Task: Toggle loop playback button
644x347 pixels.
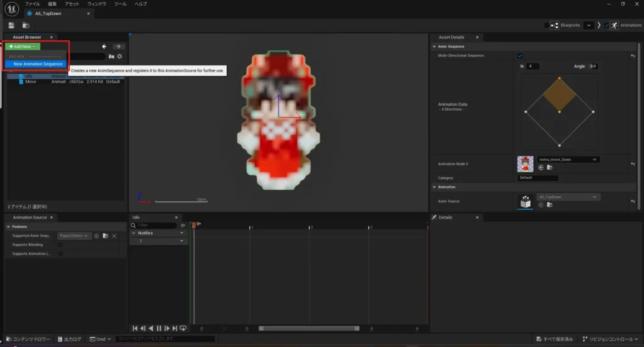Action: (183, 329)
